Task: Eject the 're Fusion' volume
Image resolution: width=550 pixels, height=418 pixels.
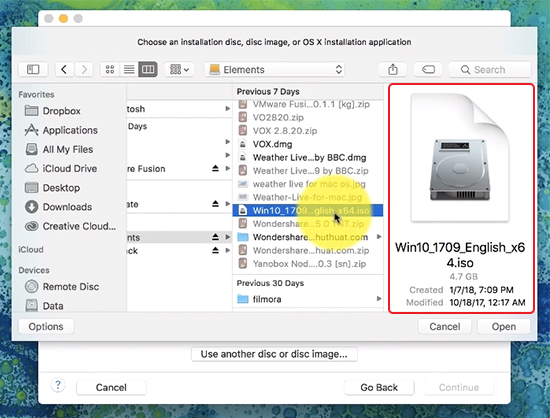Action: point(215,168)
